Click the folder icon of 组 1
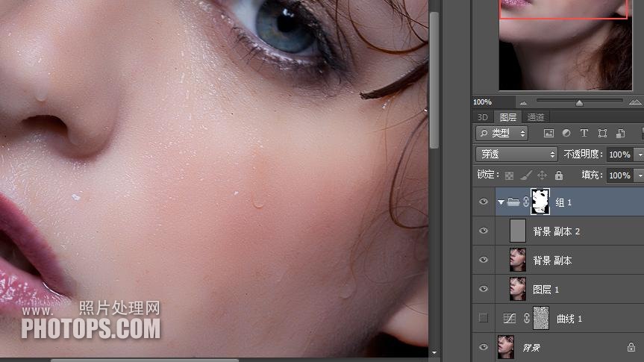This screenshot has height=362, width=644. [x=513, y=202]
